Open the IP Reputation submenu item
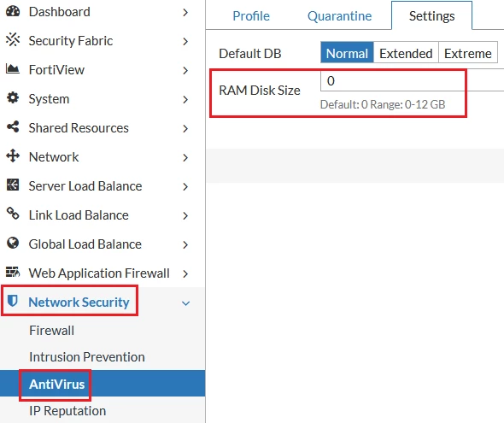Viewport: 504px width, 423px height. click(67, 411)
